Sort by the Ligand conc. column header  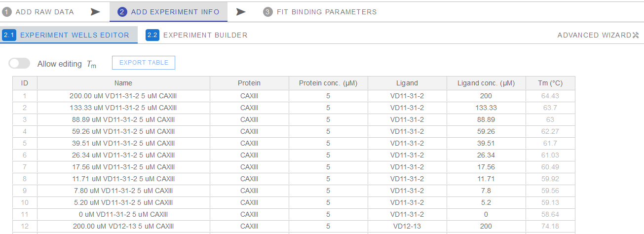click(x=486, y=83)
